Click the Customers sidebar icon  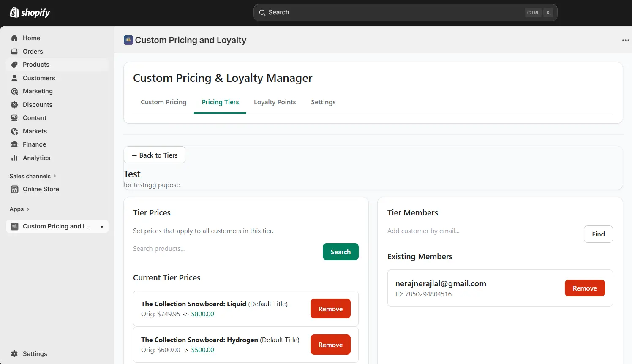15,78
